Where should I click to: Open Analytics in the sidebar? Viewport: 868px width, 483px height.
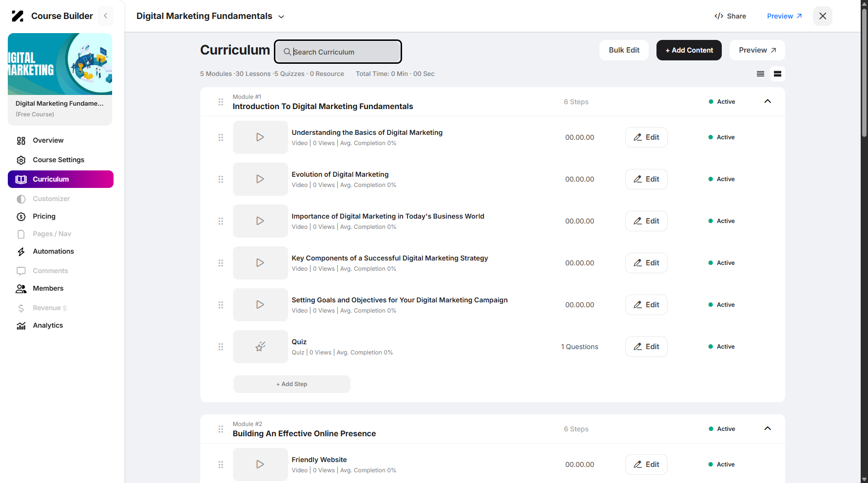[x=60, y=325]
